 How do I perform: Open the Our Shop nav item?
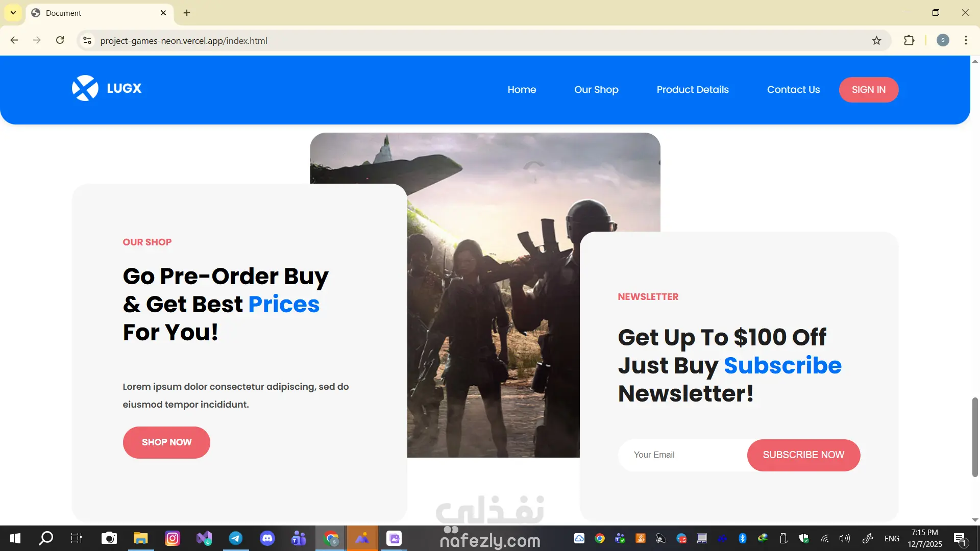pyautogui.click(x=596, y=90)
